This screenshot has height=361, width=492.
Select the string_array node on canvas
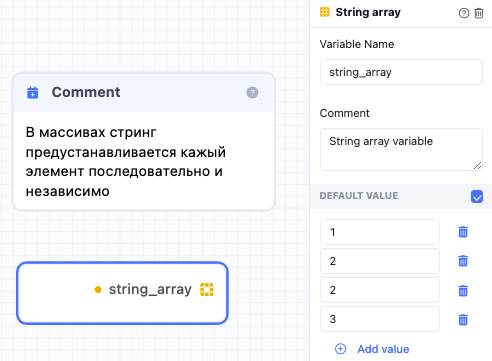[122, 293]
